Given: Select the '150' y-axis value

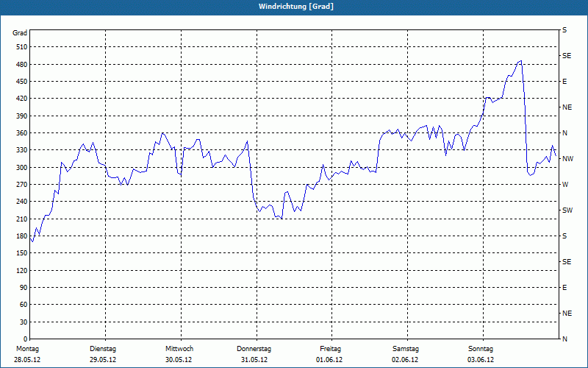Looking at the screenshot, I should click(x=22, y=253).
